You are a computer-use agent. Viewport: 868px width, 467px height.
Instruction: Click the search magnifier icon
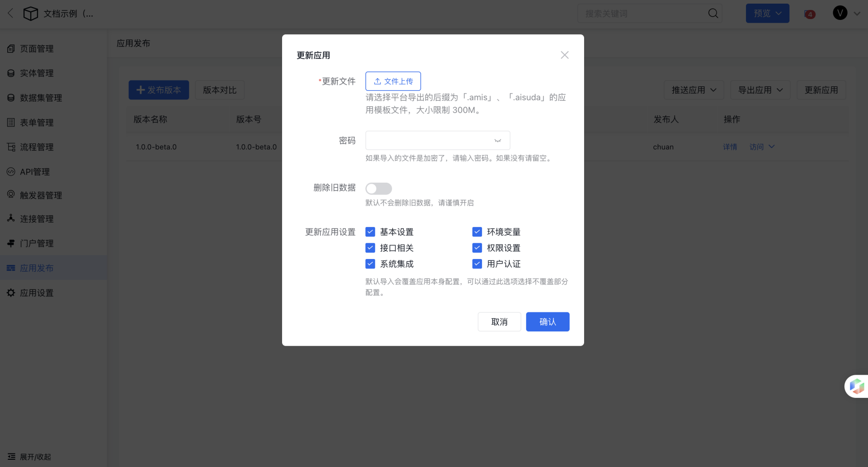pyautogui.click(x=713, y=14)
